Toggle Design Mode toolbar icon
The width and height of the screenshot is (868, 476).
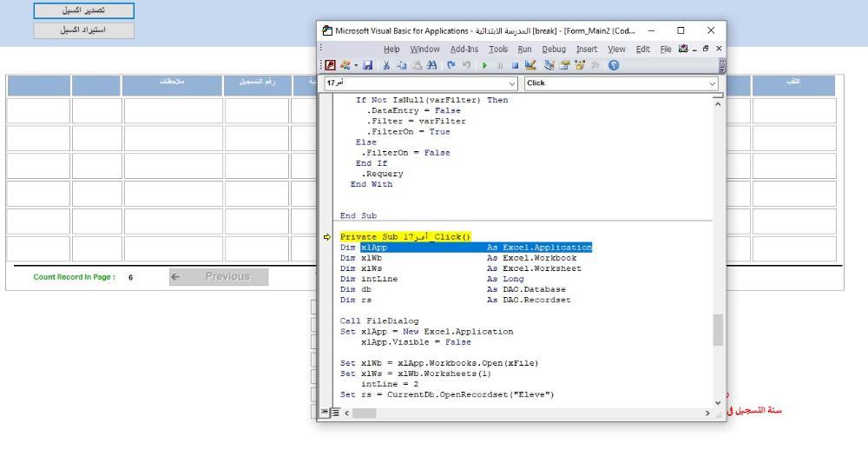click(x=530, y=65)
